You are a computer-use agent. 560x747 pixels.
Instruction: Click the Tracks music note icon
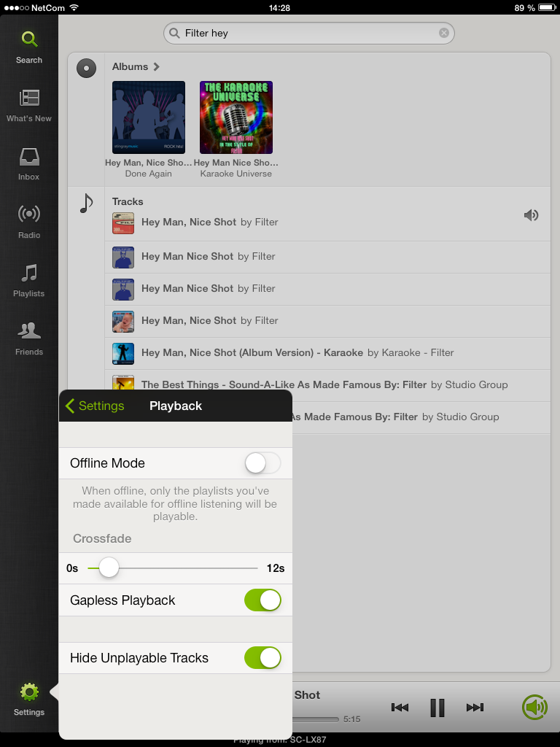tap(86, 204)
